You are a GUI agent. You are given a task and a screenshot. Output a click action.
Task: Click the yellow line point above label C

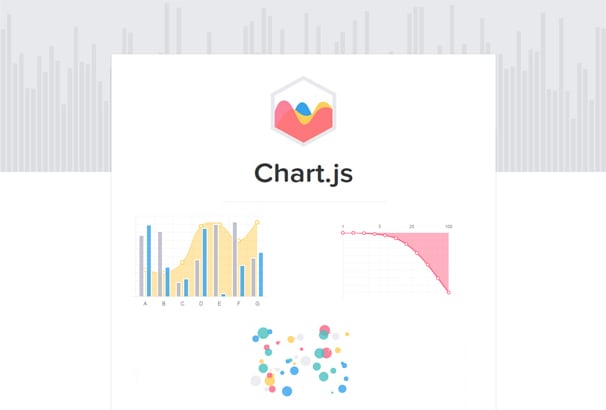tap(182, 263)
